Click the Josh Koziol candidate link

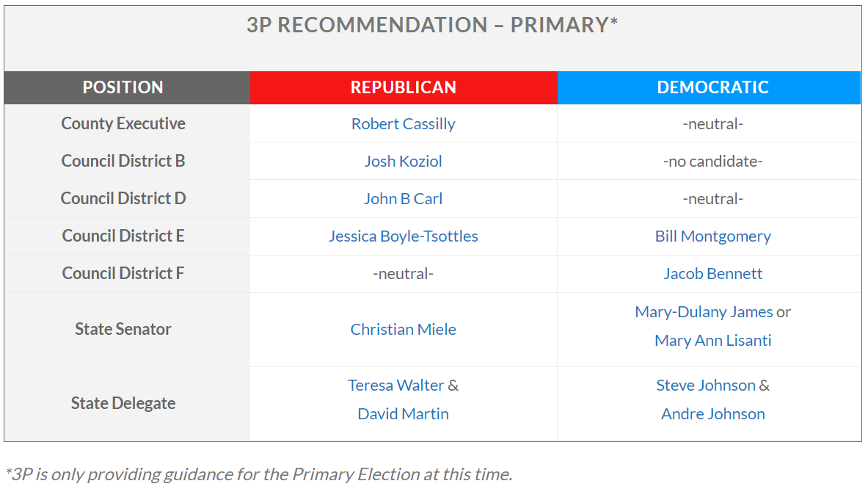[x=403, y=162]
